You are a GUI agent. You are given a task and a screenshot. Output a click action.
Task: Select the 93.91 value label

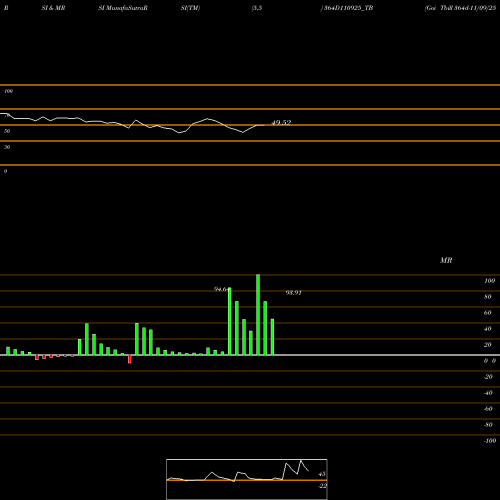[x=294, y=293]
